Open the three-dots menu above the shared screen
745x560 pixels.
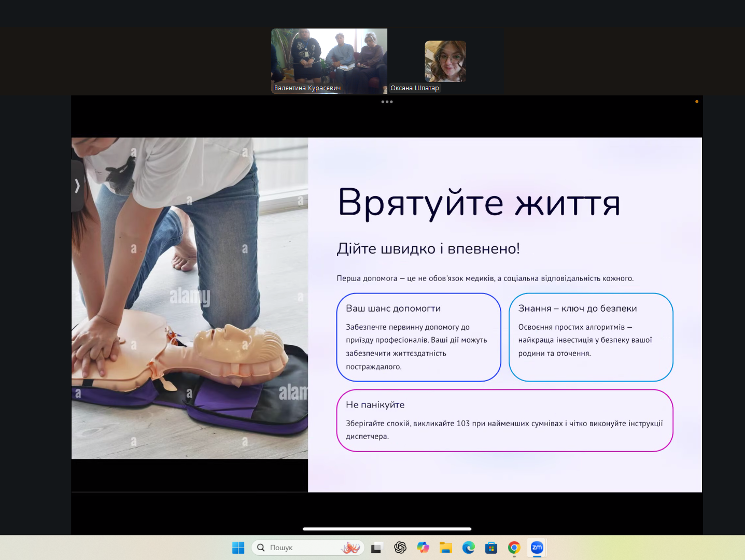click(387, 102)
